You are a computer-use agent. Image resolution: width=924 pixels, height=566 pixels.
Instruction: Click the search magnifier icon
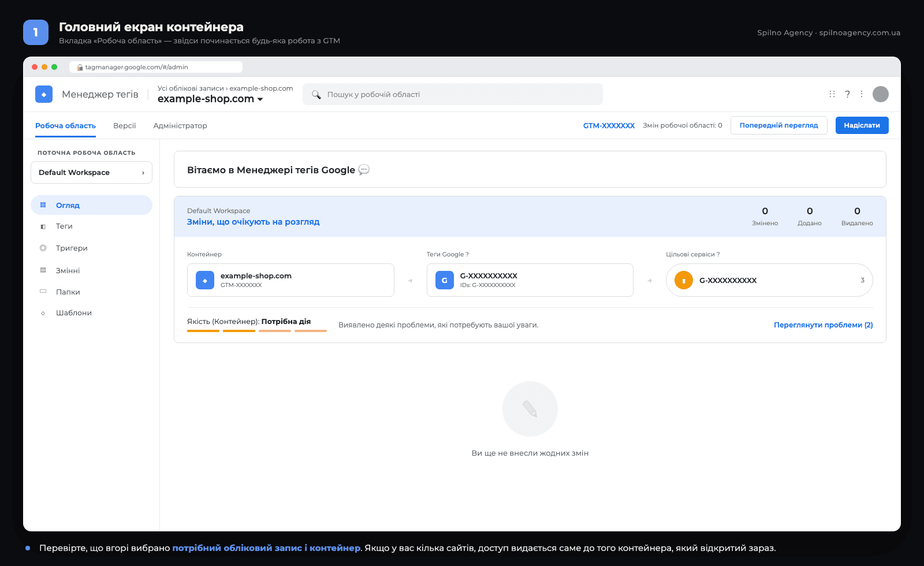(316, 94)
